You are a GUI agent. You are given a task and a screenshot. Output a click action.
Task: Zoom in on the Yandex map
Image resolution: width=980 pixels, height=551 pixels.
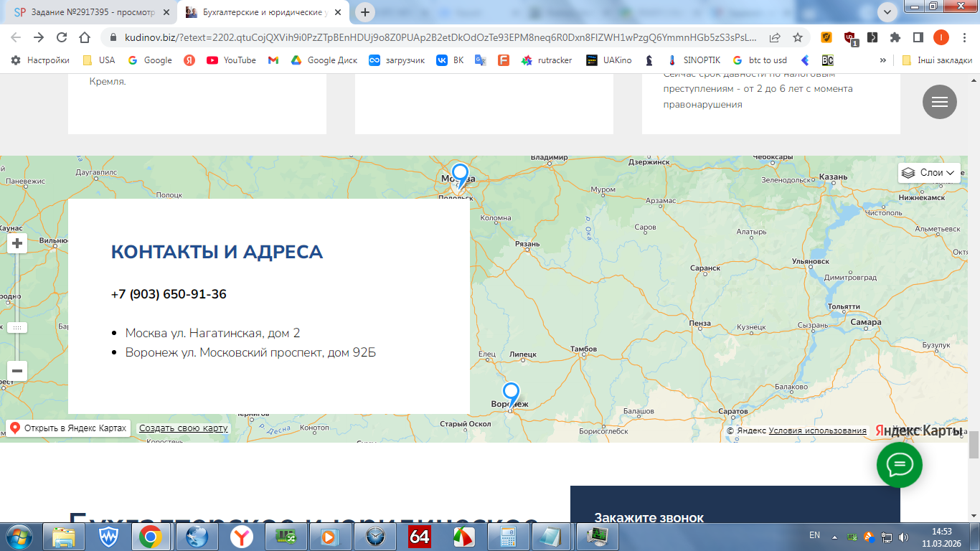[17, 244]
